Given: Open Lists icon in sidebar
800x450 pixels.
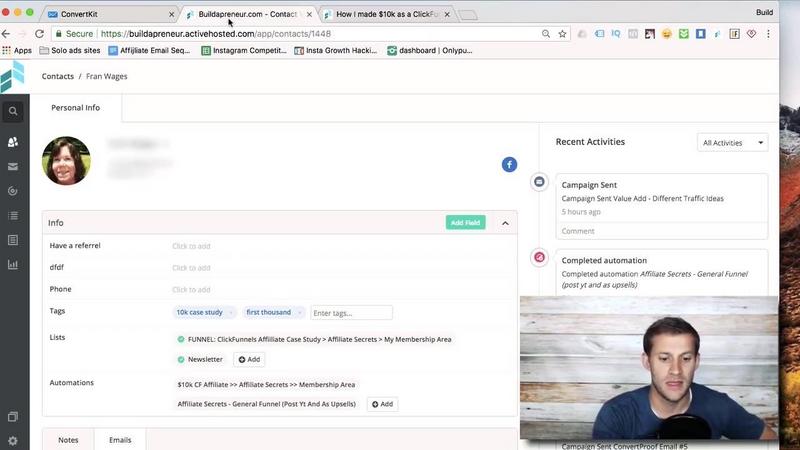Looking at the screenshot, I should (x=13, y=216).
